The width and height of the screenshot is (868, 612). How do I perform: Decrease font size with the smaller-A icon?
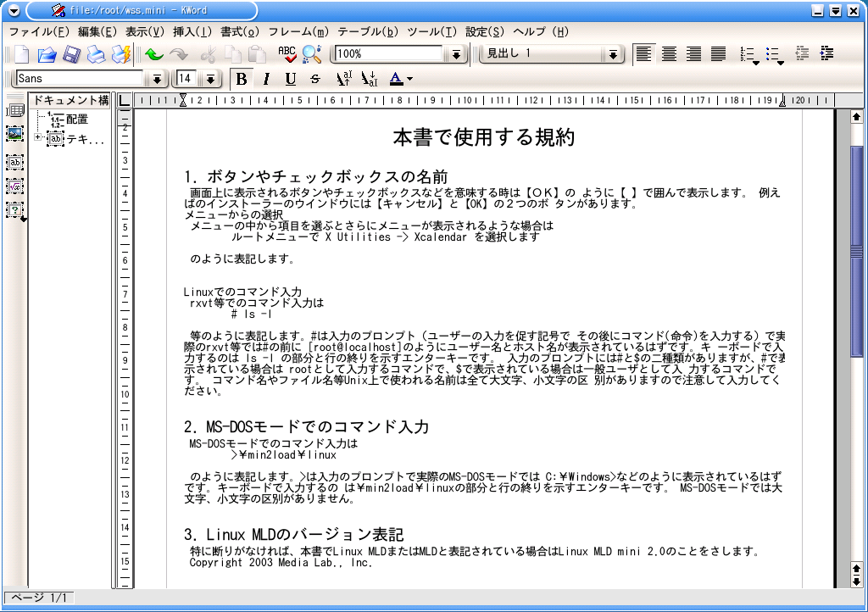(370, 79)
